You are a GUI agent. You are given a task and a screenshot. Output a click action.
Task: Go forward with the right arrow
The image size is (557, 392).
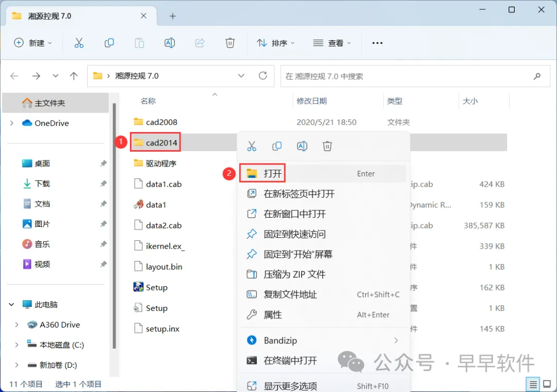(x=36, y=76)
